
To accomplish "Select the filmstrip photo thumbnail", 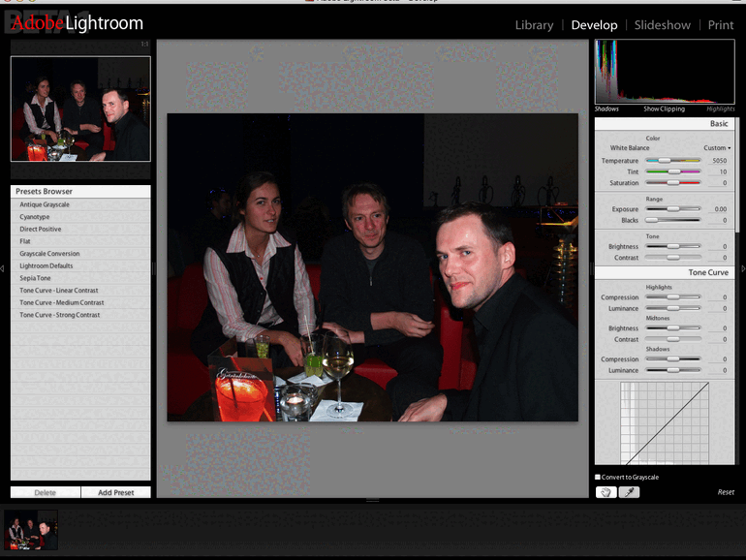I will pos(31,530).
